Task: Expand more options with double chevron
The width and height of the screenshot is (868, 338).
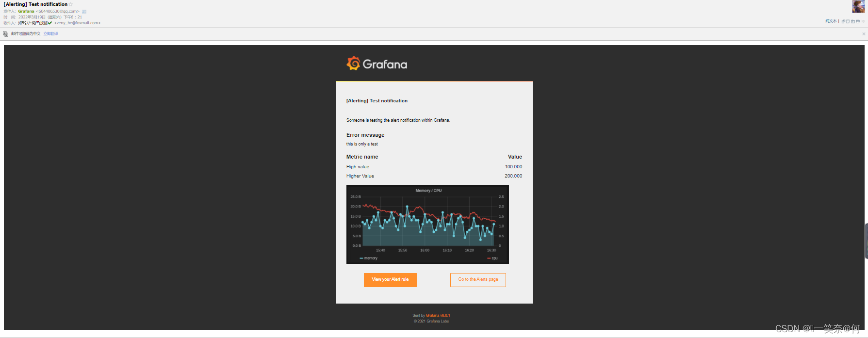Action: [864, 21]
